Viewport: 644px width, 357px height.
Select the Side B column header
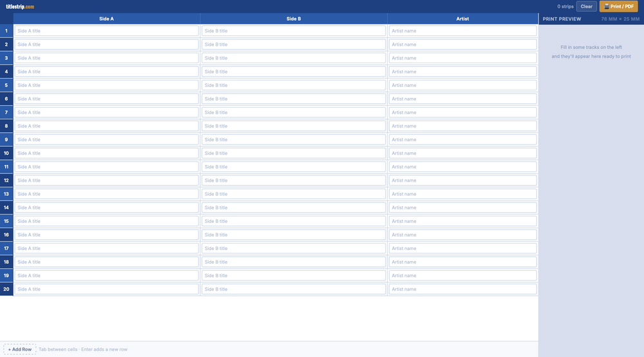[x=294, y=19]
